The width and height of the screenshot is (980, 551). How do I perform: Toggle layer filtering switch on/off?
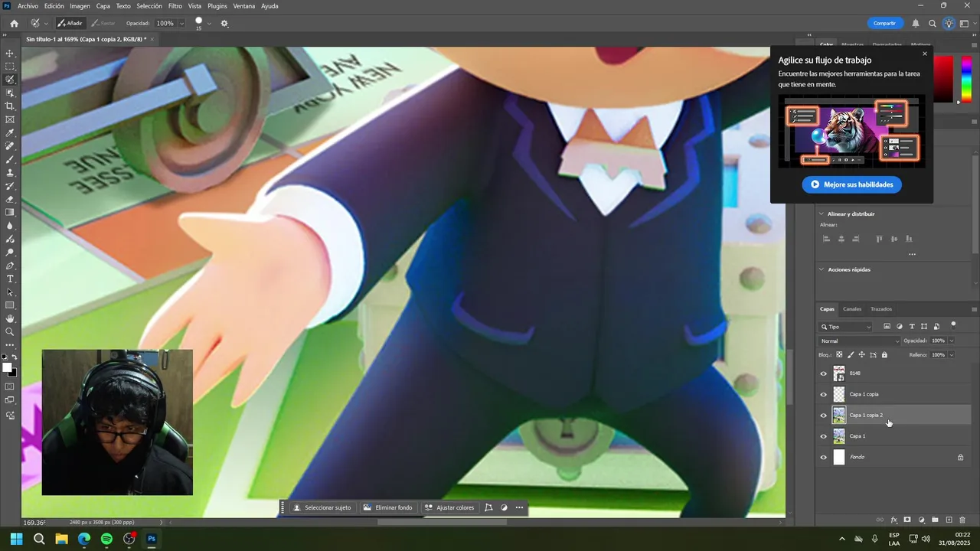[953, 325]
